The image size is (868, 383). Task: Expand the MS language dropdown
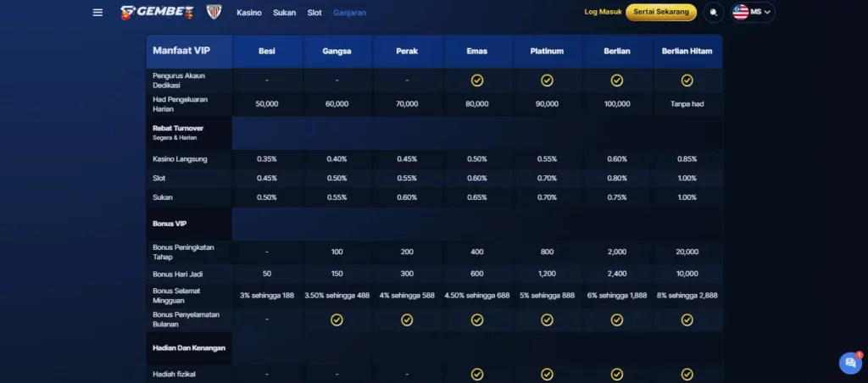click(753, 12)
